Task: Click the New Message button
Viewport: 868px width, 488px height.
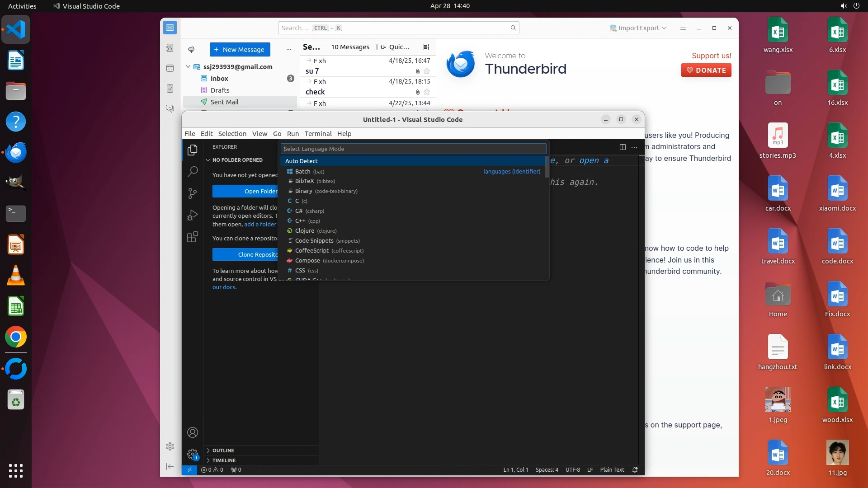Action: pyautogui.click(x=240, y=50)
